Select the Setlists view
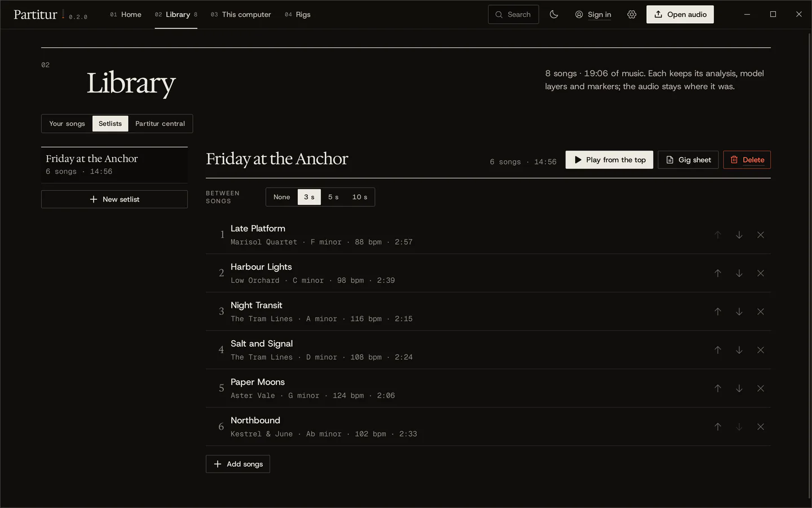This screenshot has width=812, height=508. tap(110, 124)
